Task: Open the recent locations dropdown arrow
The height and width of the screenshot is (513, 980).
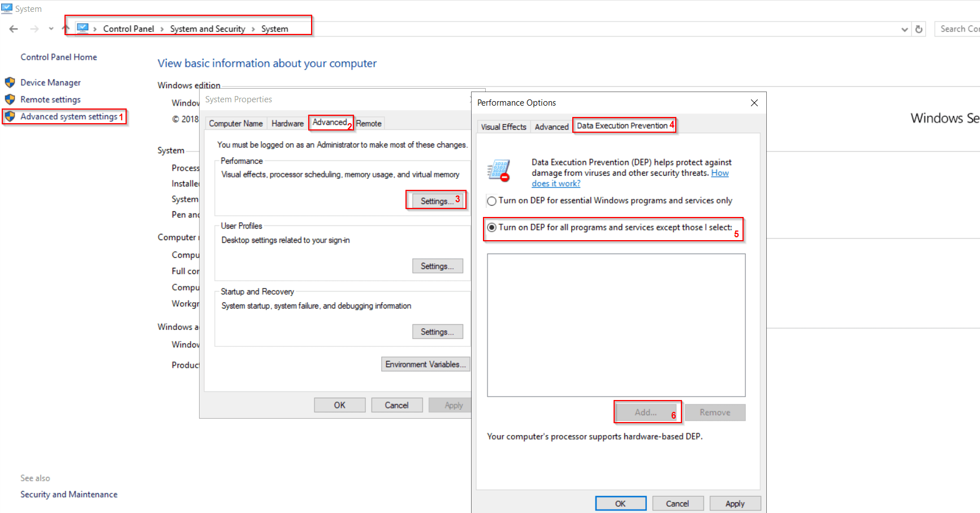Action: (x=51, y=29)
